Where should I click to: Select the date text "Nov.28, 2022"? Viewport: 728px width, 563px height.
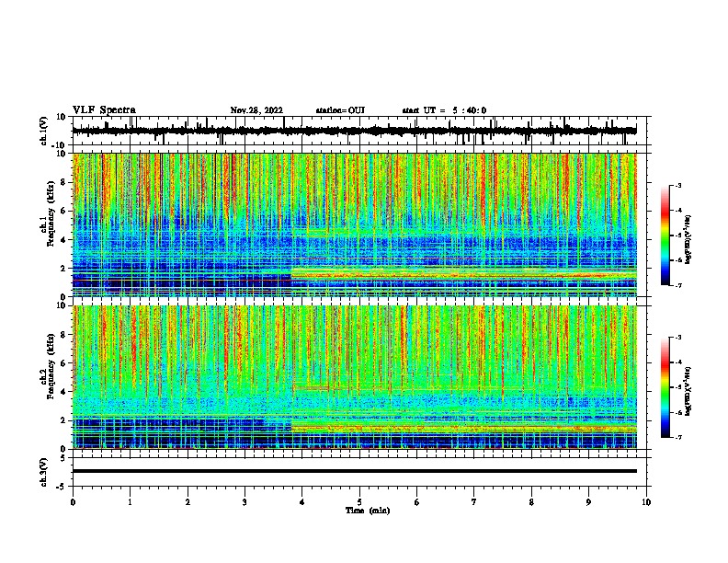(x=256, y=110)
